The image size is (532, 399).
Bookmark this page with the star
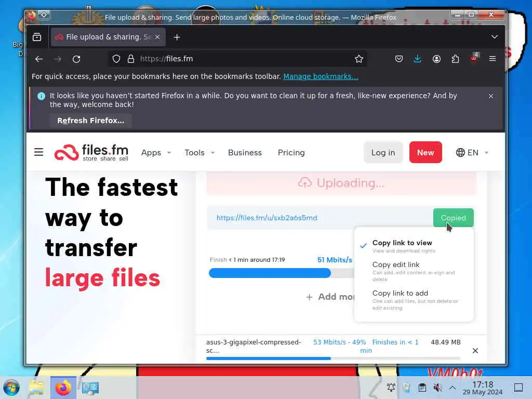(358, 59)
